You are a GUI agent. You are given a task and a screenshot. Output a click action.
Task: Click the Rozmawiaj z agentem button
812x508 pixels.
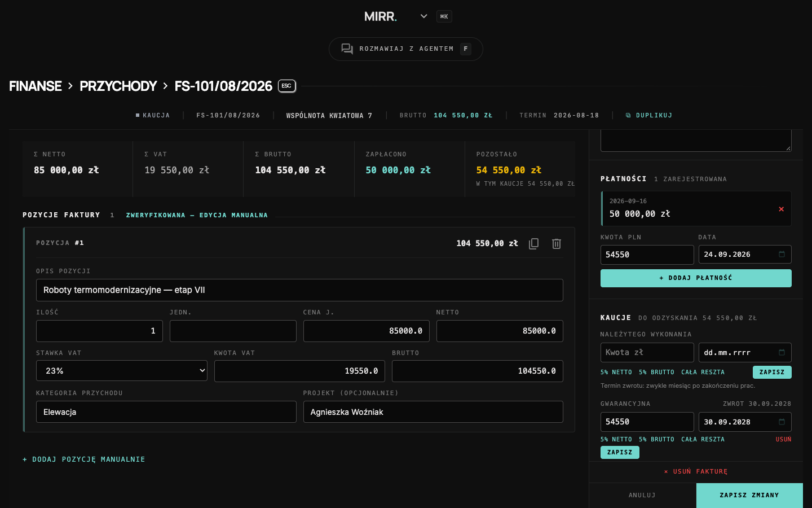406,49
